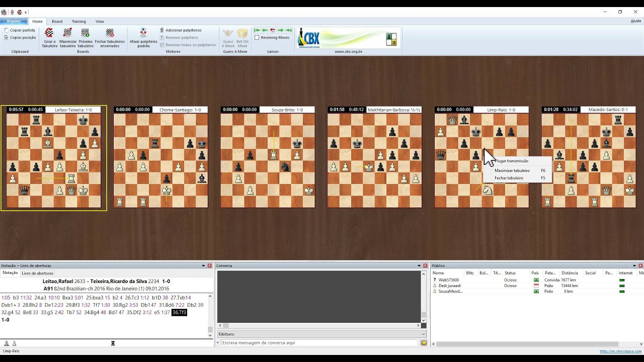Screen dimensions: 644x362
Task: Step back one move with green arrow
Action: [x=265, y=30]
